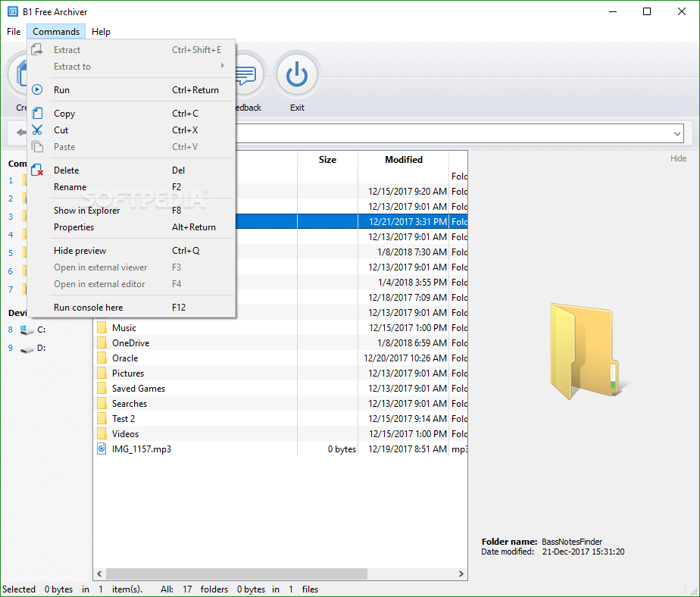Open the File menu

14,32
